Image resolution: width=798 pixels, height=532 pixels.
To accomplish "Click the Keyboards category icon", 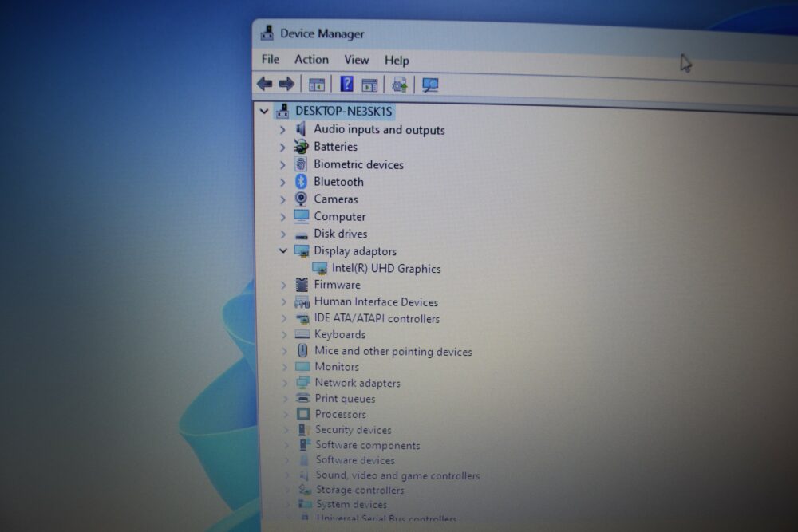I will click(302, 334).
